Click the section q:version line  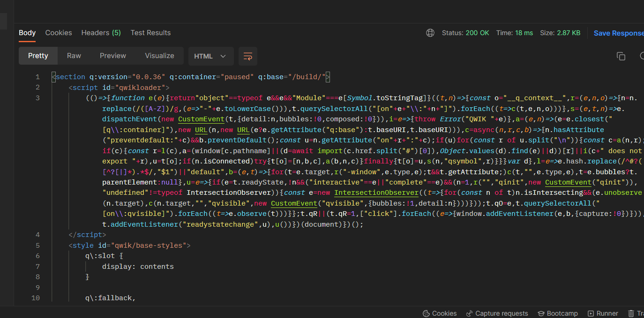[x=191, y=77]
